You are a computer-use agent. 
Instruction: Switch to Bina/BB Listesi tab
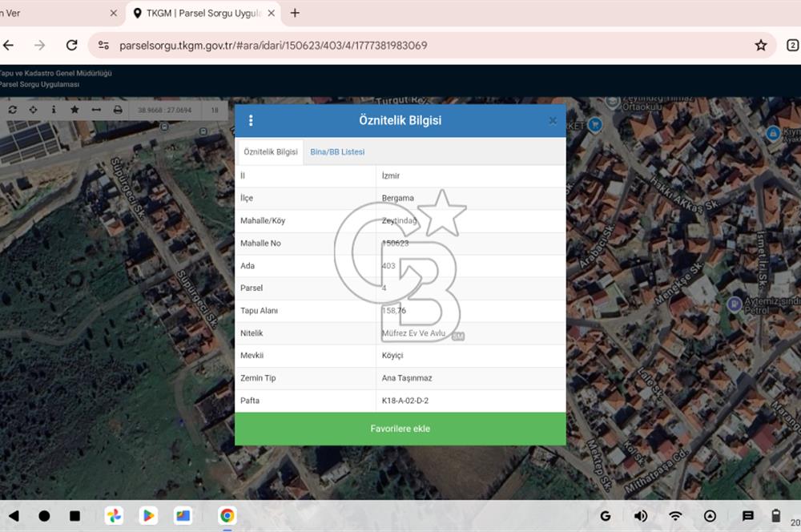[337, 152]
